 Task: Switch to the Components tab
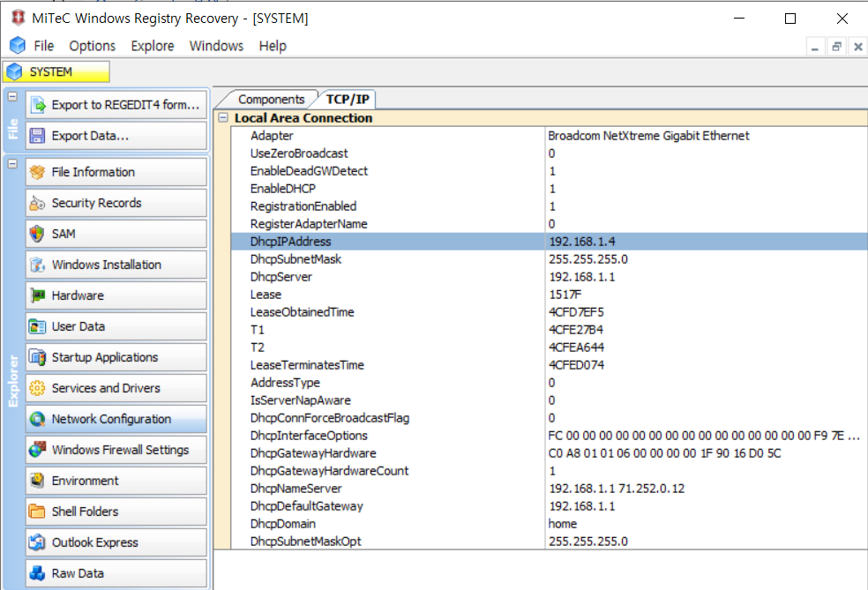point(271,99)
